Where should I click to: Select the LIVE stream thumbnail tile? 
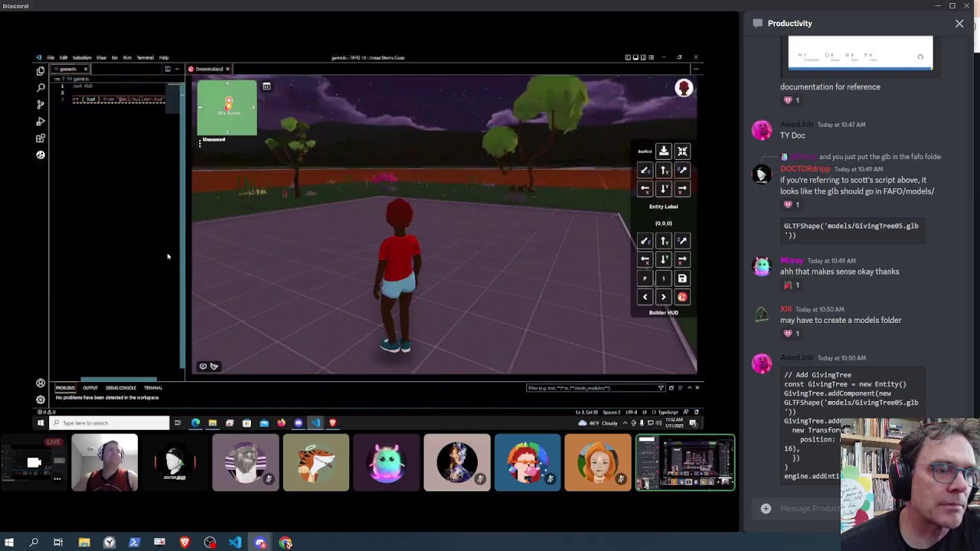pyautogui.click(x=34, y=462)
